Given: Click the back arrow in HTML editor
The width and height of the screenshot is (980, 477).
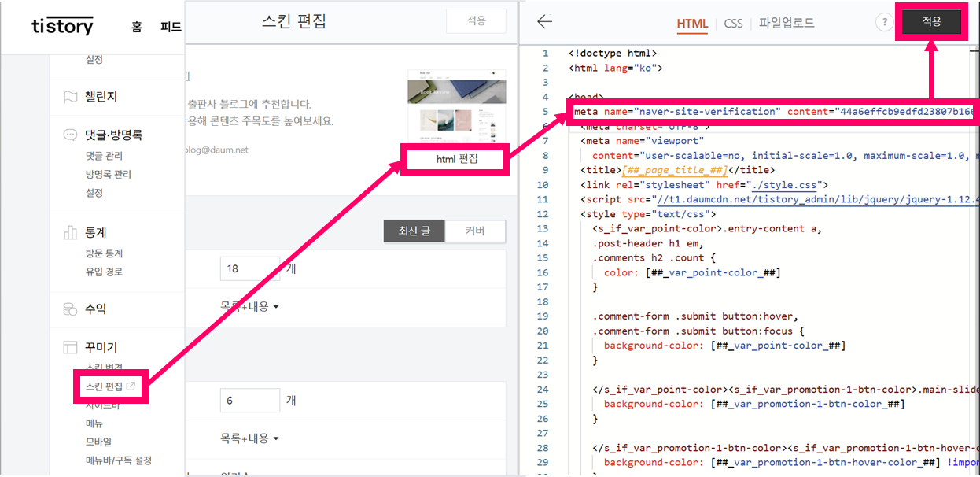Looking at the screenshot, I should (544, 22).
